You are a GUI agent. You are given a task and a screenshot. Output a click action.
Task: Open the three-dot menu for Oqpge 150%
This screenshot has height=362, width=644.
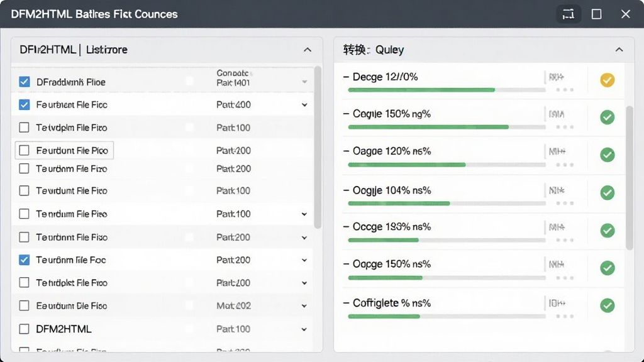(x=565, y=278)
